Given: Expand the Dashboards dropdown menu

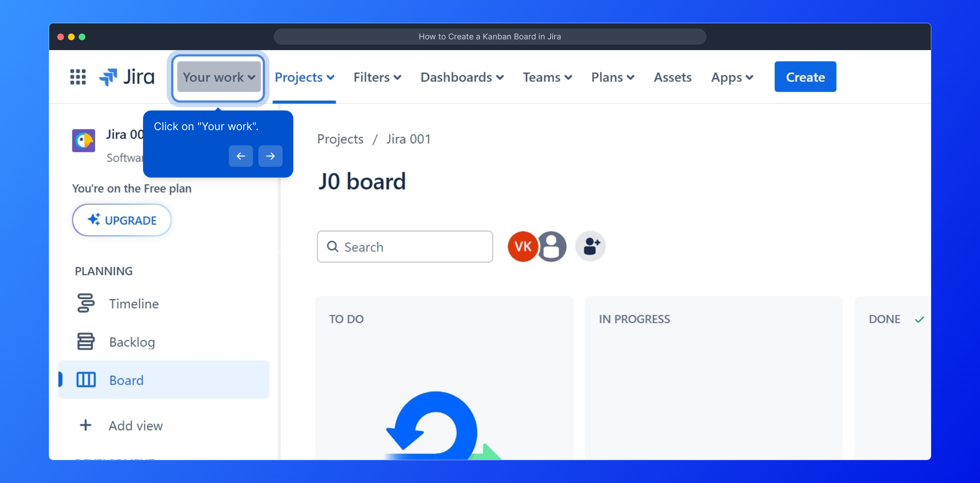Looking at the screenshot, I should click(x=462, y=77).
